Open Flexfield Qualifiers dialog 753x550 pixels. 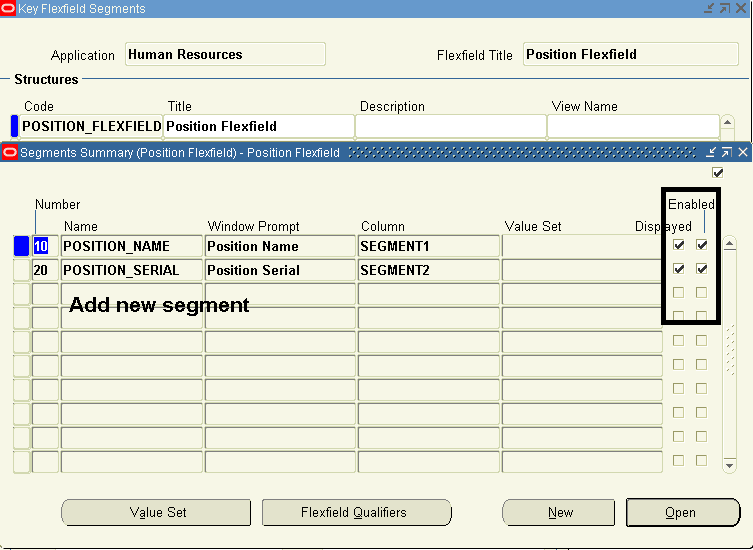(353, 513)
